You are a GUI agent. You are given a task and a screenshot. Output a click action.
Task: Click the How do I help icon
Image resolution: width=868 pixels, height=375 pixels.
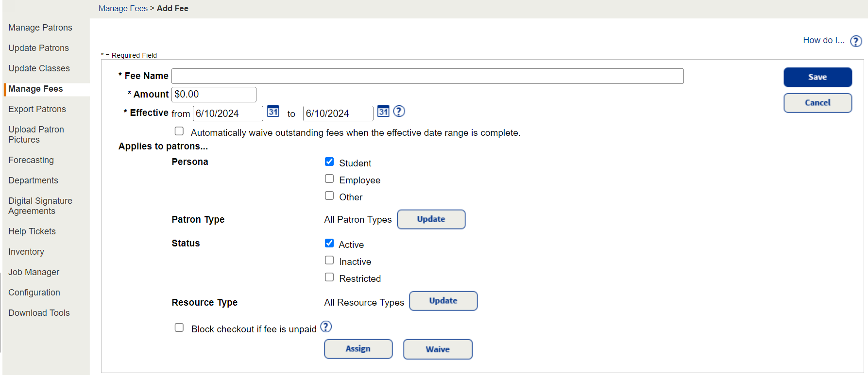point(856,41)
